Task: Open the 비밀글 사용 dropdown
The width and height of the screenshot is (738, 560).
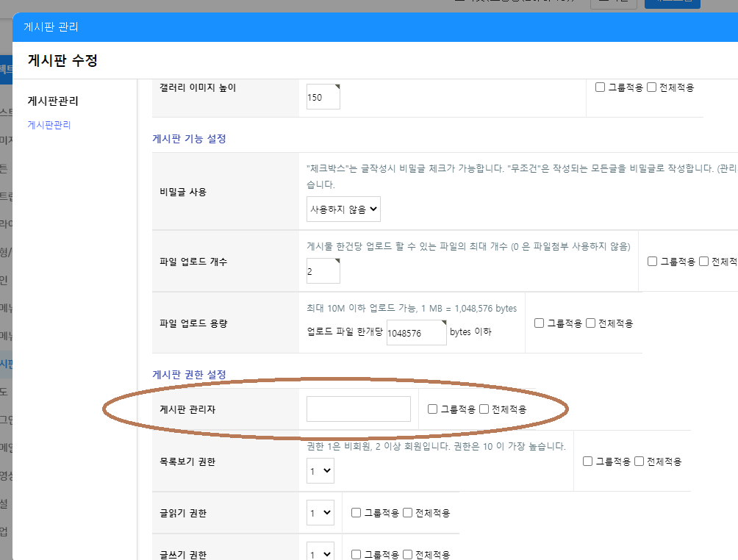Action: (343, 209)
